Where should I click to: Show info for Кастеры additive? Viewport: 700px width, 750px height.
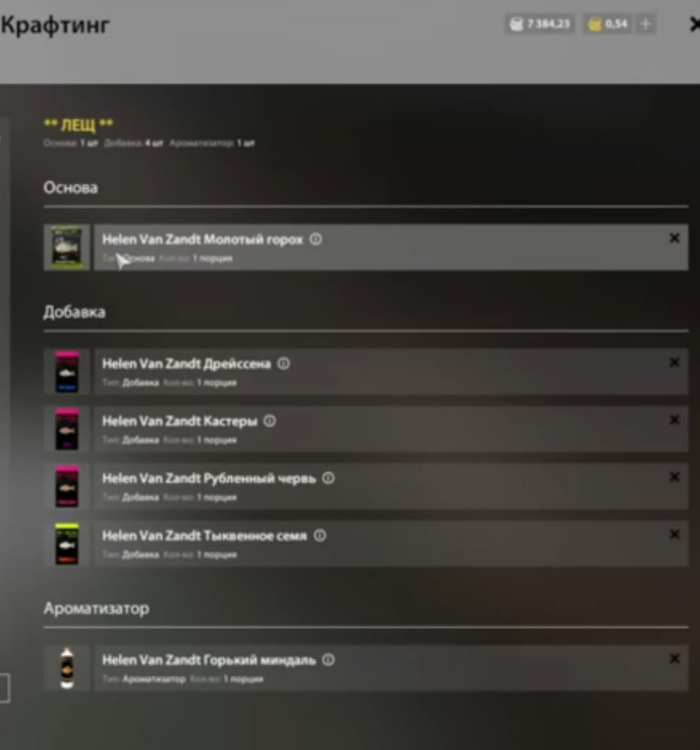270,421
